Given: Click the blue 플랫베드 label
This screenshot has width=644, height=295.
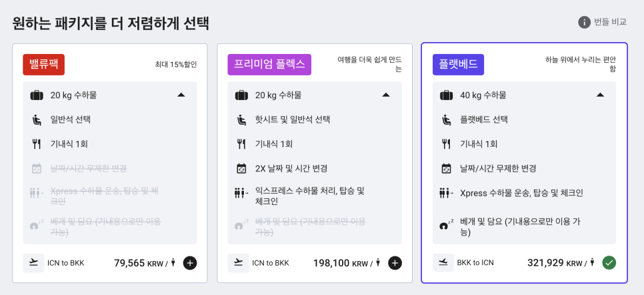Looking at the screenshot, I should (459, 65).
